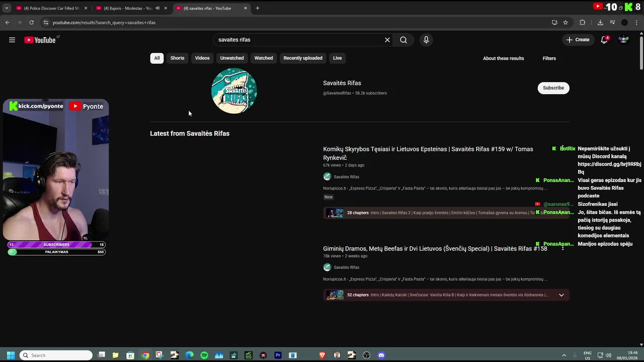Subscribe to Savaitės Rifas channel

point(553,88)
